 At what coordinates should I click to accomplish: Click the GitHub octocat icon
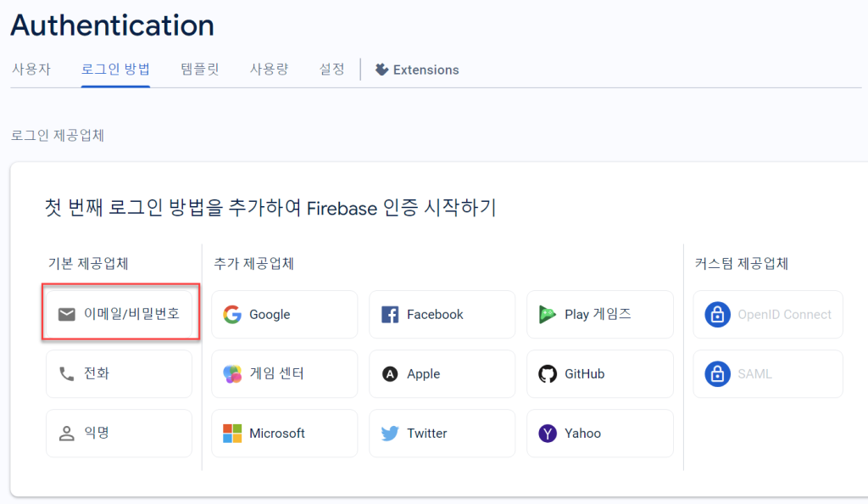coord(548,374)
